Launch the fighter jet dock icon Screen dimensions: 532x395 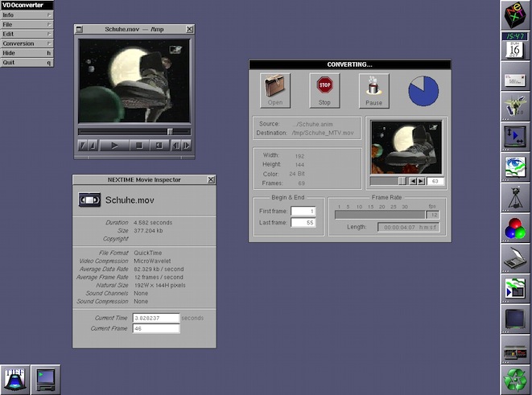point(515,106)
